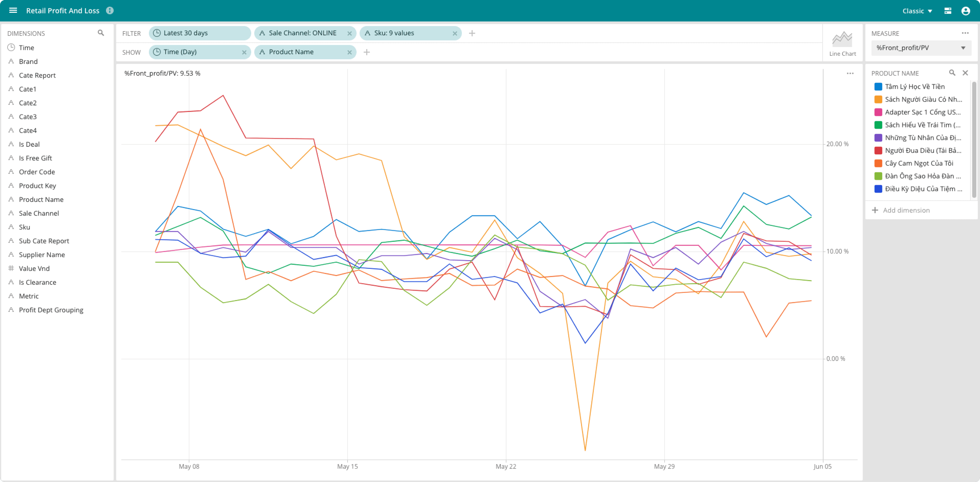This screenshot has width=980, height=482.
Task: Select the Cate1 dimension
Action: (x=57, y=89)
